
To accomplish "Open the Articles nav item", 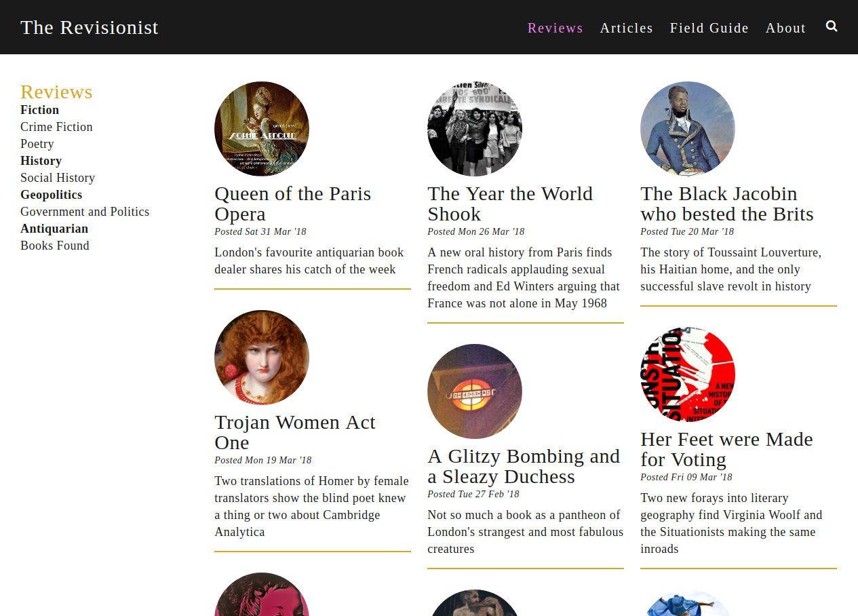I will [x=627, y=28].
